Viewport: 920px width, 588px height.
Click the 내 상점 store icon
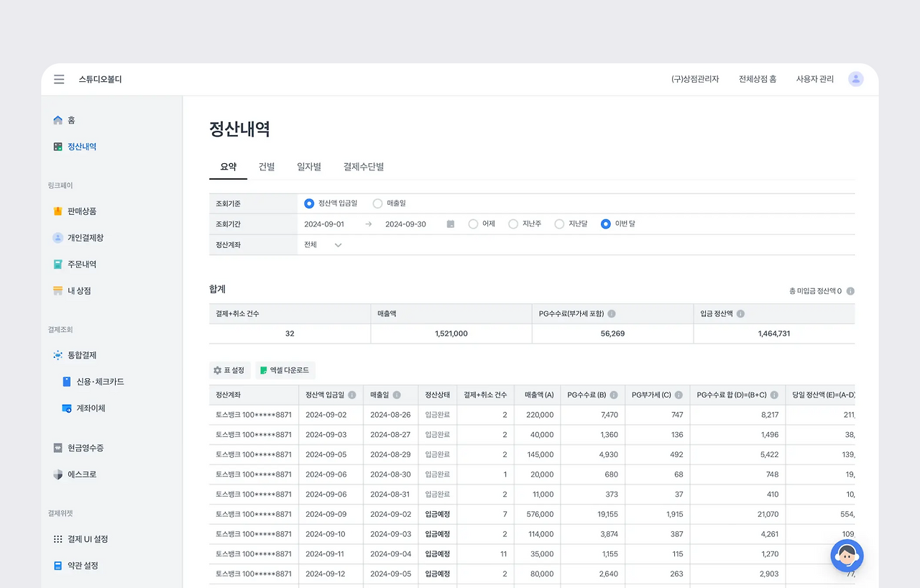point(58,291)
